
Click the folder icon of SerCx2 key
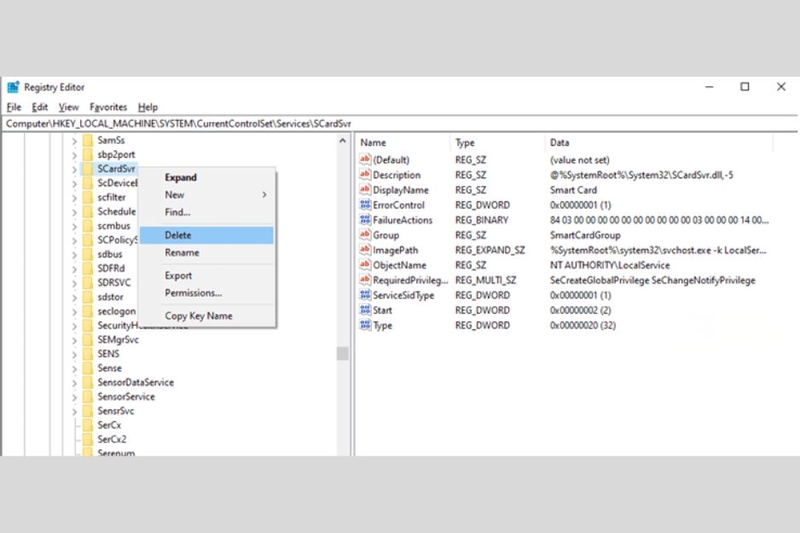click(88, 439)
